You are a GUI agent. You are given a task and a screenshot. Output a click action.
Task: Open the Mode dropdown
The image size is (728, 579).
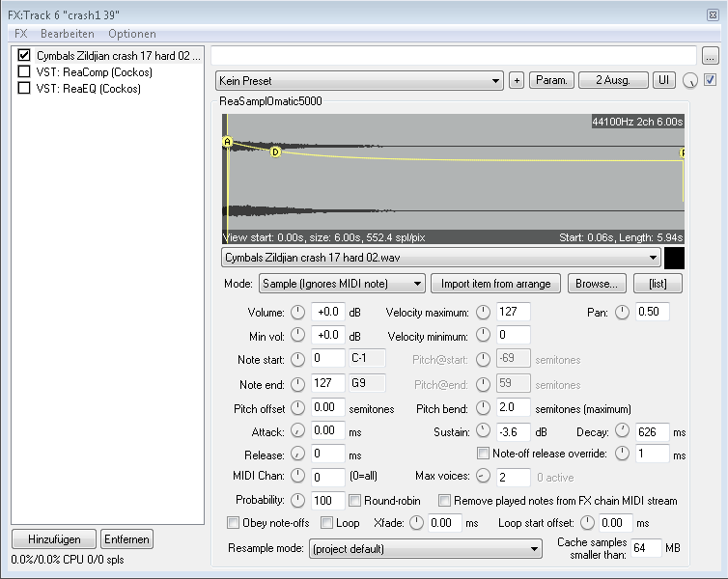tap(342, 284)
